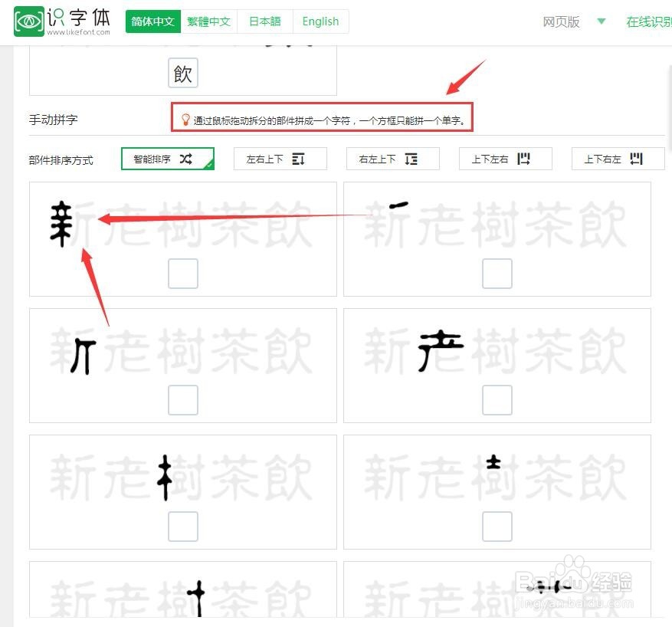Click the empty box under the 木 component
672x627 pixels.
tap(183, 527)
